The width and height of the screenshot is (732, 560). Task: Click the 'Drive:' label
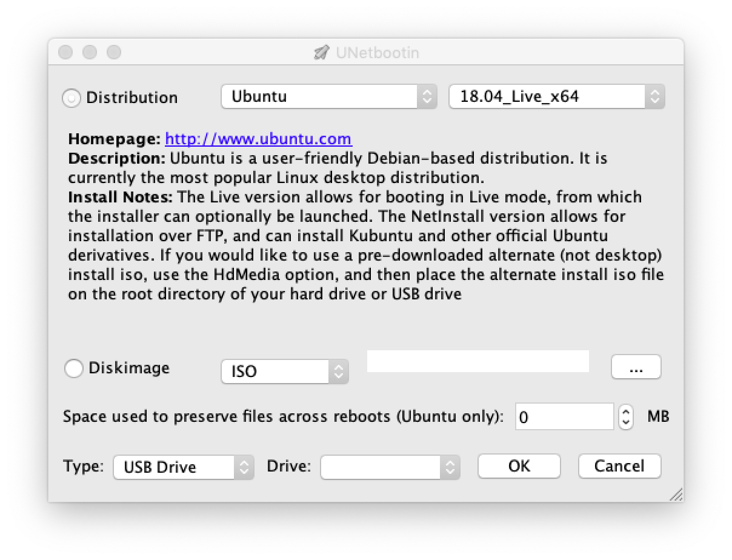[x=289, y=467]
